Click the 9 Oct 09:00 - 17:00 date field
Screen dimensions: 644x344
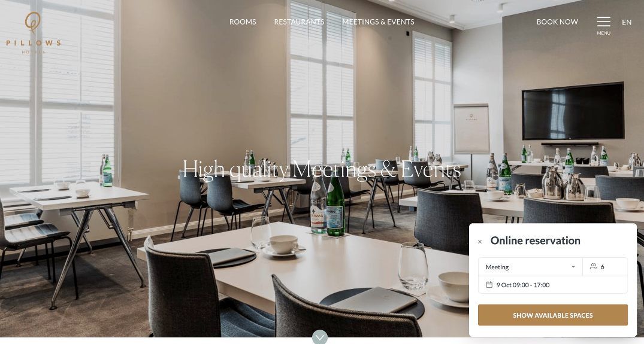tap(553, 285)
